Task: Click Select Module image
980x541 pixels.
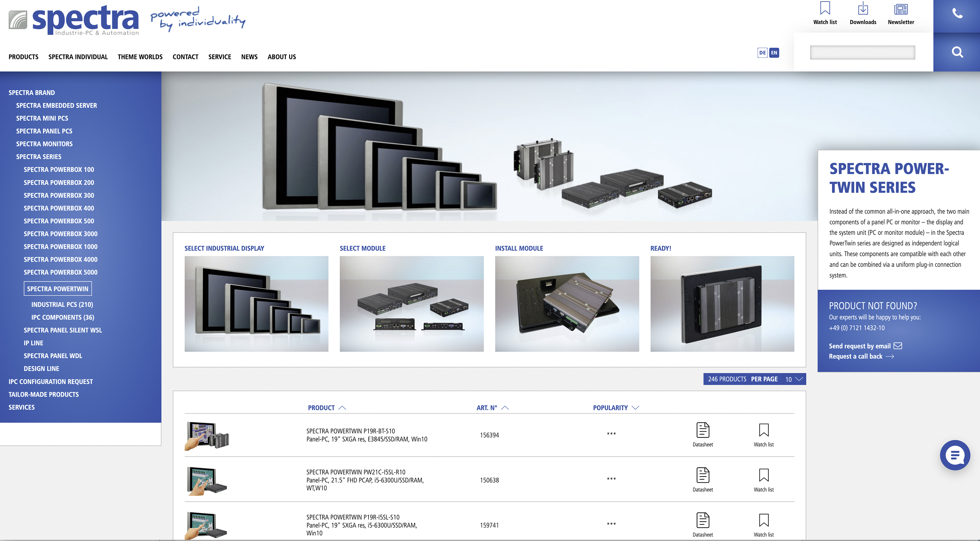Action: [x=412, y=303]
